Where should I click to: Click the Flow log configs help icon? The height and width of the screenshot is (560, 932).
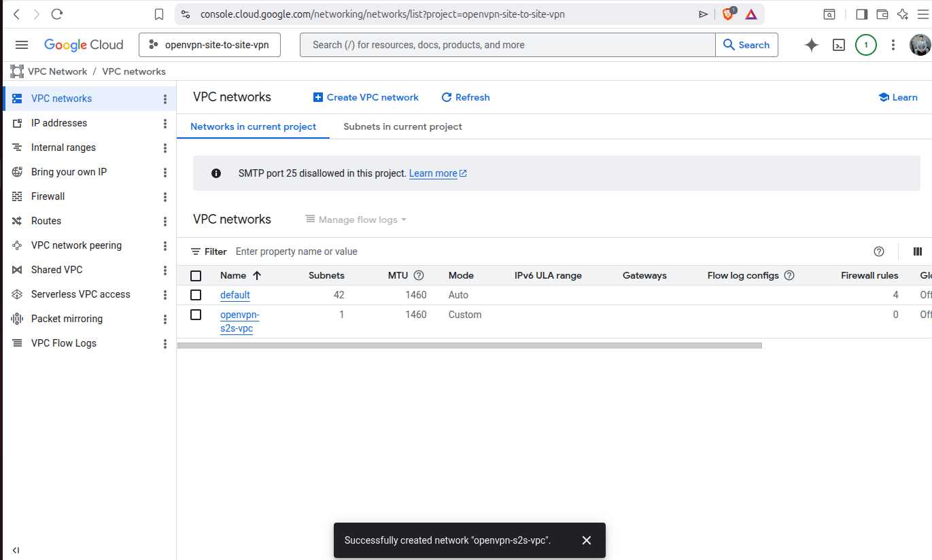pyautogui.click(x=789, y=275)
